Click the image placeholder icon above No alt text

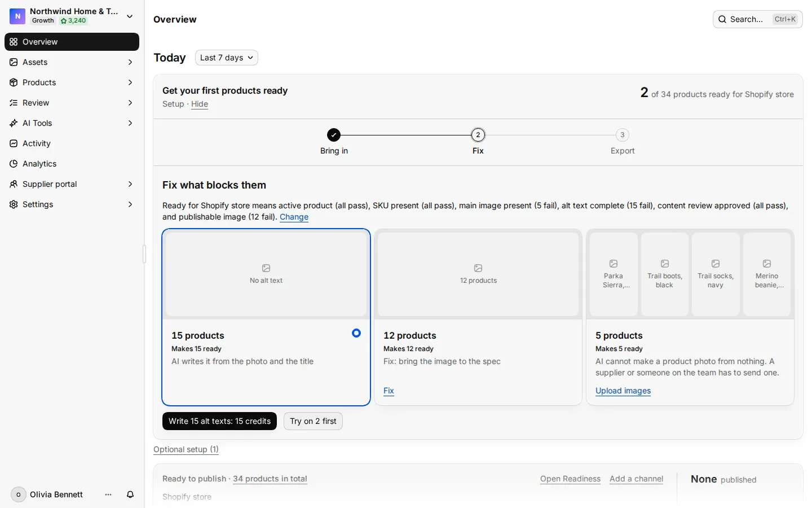click(x=266, y=268)
